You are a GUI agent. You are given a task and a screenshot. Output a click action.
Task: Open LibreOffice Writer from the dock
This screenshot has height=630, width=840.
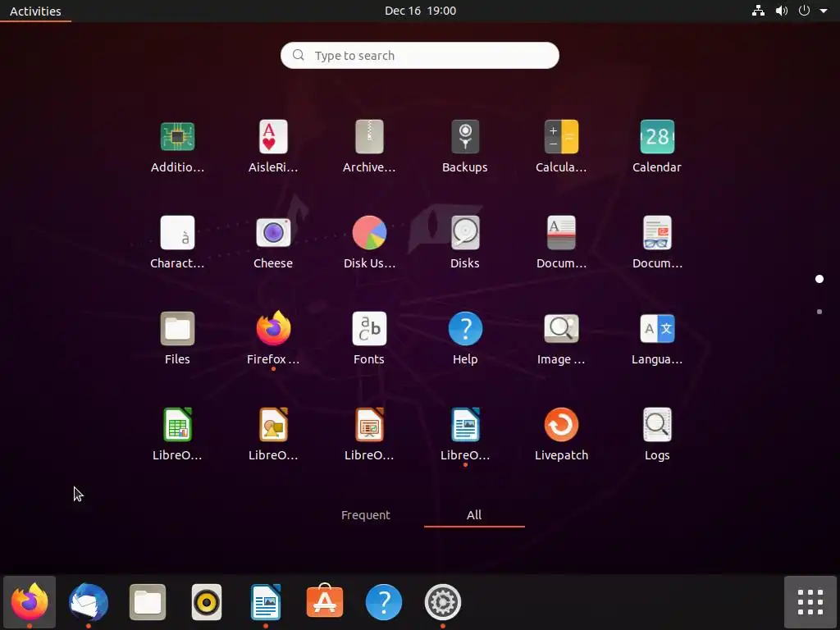[x=265, y=601]
